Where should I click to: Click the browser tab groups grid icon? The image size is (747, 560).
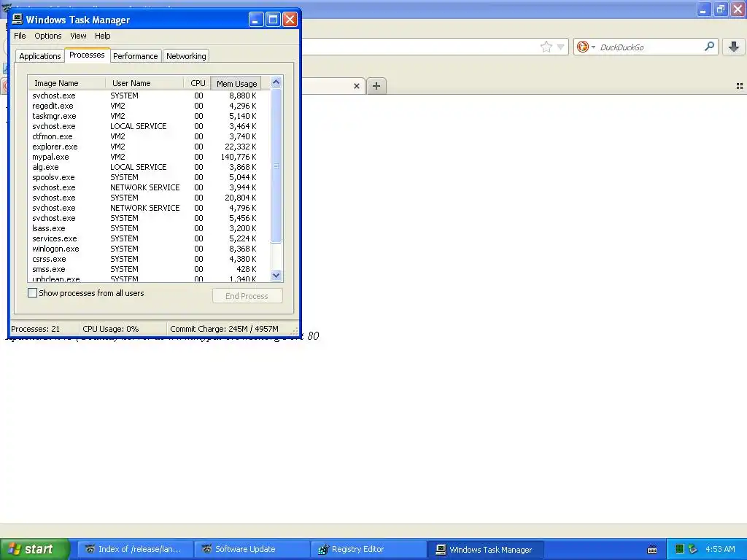click(x=740, y=86)
